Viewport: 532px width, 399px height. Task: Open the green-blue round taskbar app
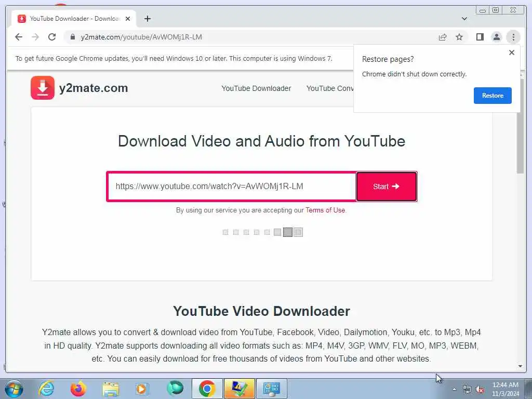(175, 388)
